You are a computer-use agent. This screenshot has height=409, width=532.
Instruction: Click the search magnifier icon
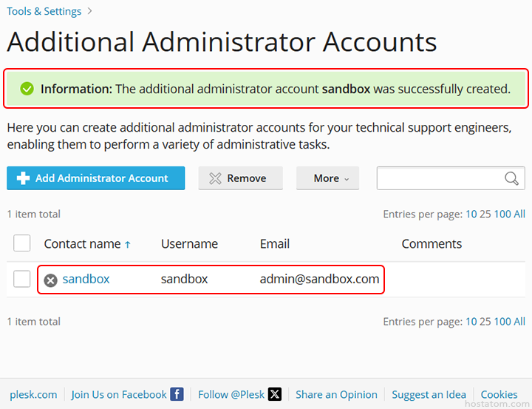[511, 178]
